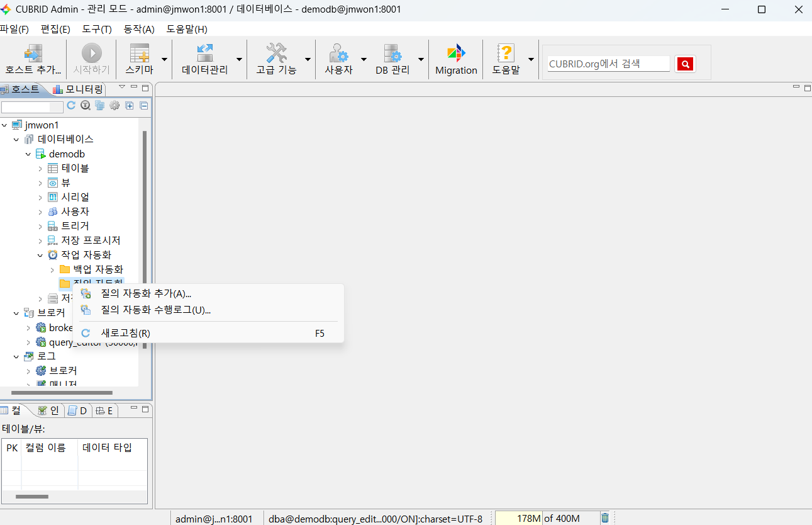Open the 도움말 dropdown arrow

531,59
